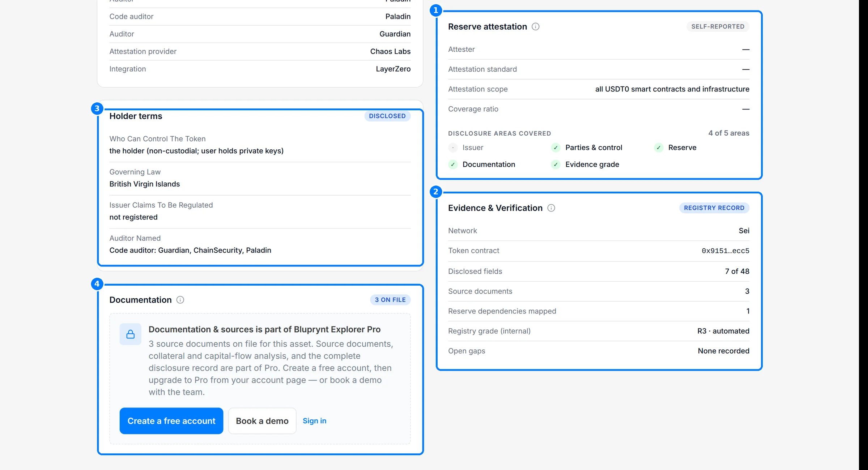Click the Sei network value
This screenshot has width=868, height=470.
click(744, 231)
